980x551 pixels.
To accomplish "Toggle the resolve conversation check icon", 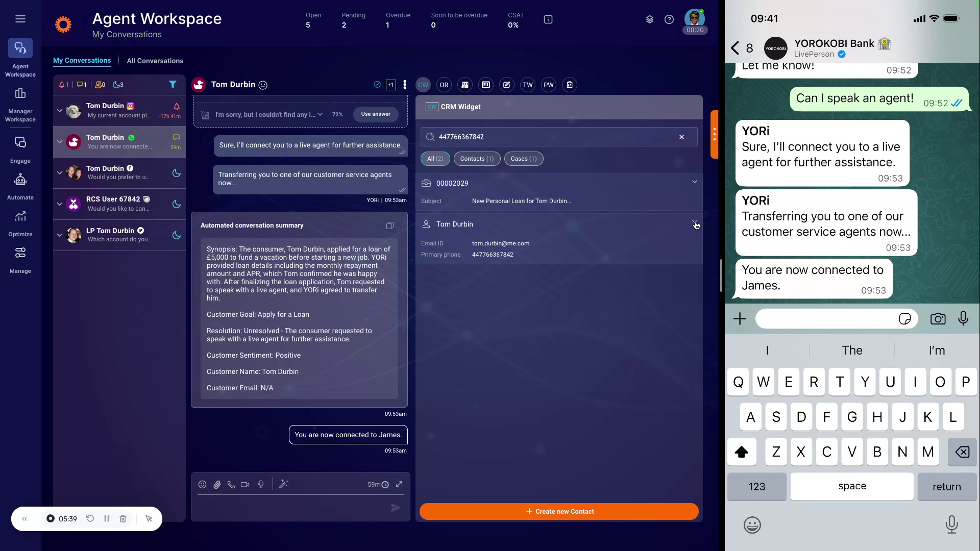I will pyautogui.click(x=377, y=85).
